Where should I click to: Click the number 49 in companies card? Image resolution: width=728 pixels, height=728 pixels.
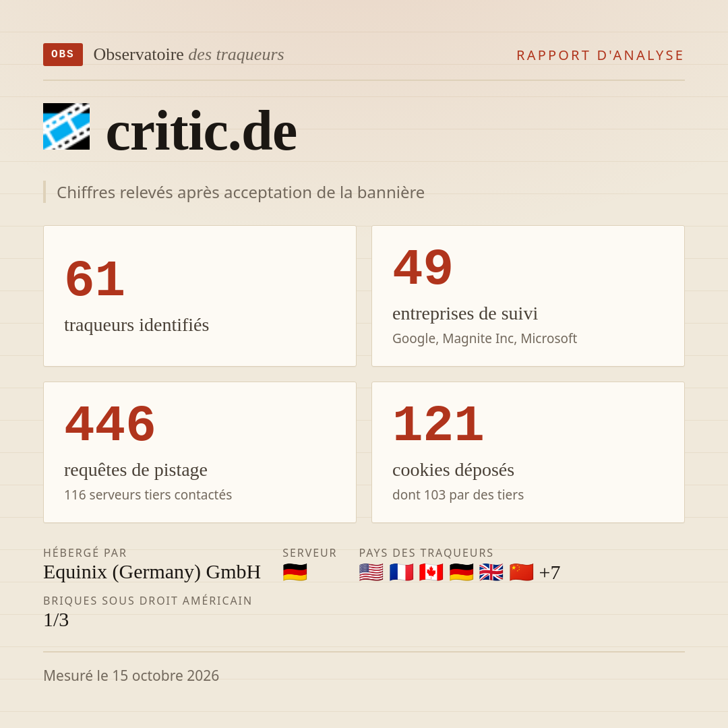[423, 268]
